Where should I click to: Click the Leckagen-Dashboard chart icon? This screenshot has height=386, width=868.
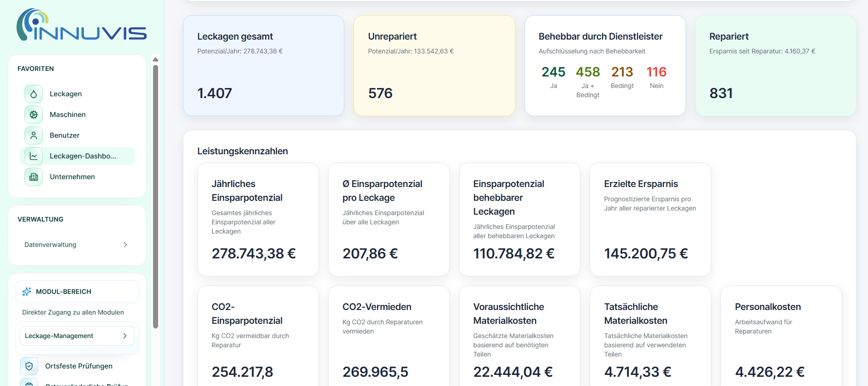[x=34, y=156]
